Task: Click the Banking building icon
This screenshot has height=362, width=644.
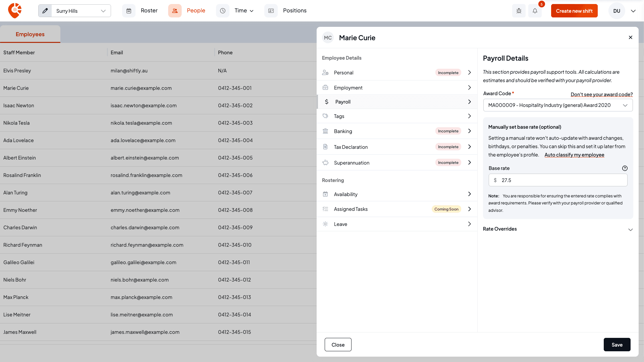Action: click(325, 131)
